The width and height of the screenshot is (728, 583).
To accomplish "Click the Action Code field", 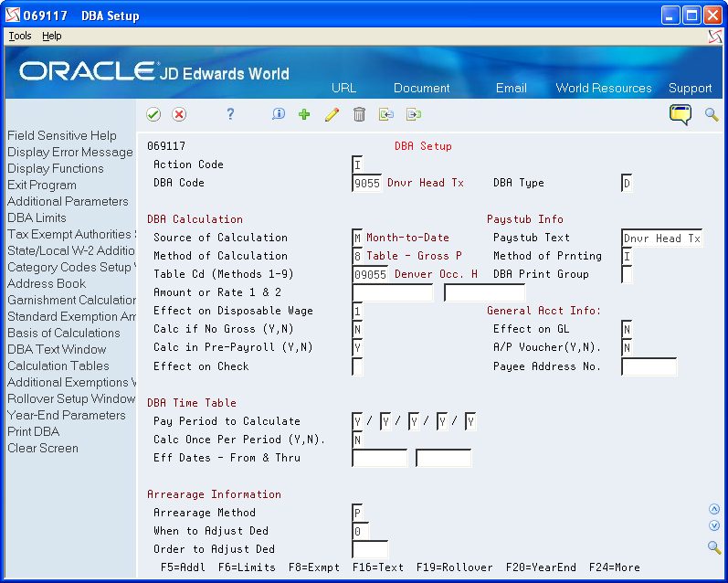I will (x=357, y=164).
